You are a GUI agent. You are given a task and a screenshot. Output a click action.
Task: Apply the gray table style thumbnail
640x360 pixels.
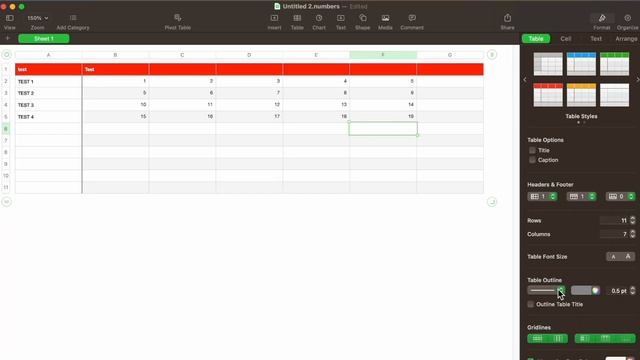coord(548,64)
